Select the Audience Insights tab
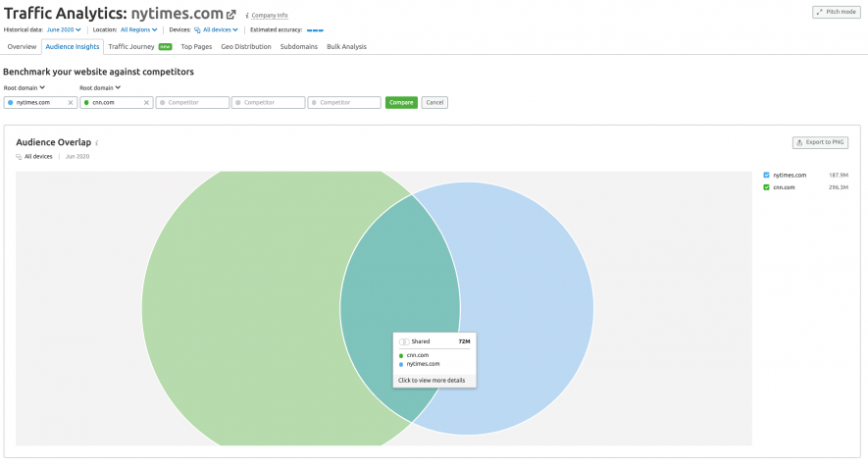 [73, 46]
